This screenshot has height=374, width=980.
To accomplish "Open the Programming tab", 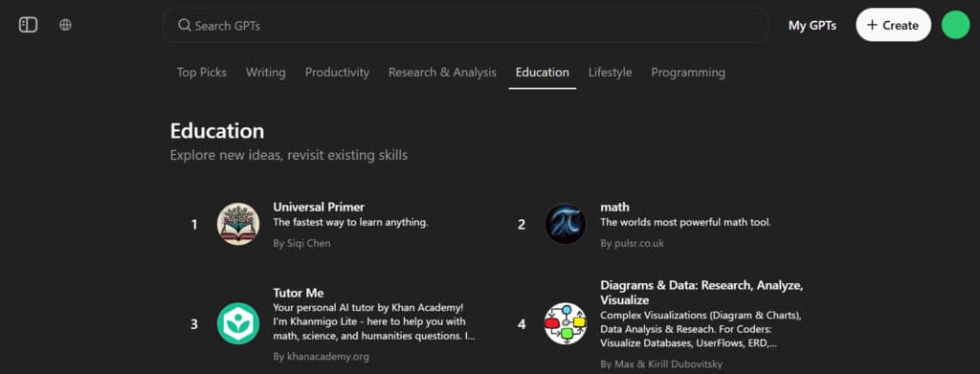I will point(688,73).
